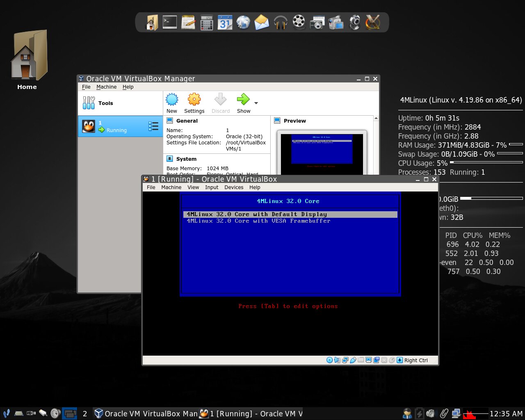The width and height of the screenshot is (525, 420).
Task: Launch the screenshot camera tool in dock
Action: (x=317, y=23)
